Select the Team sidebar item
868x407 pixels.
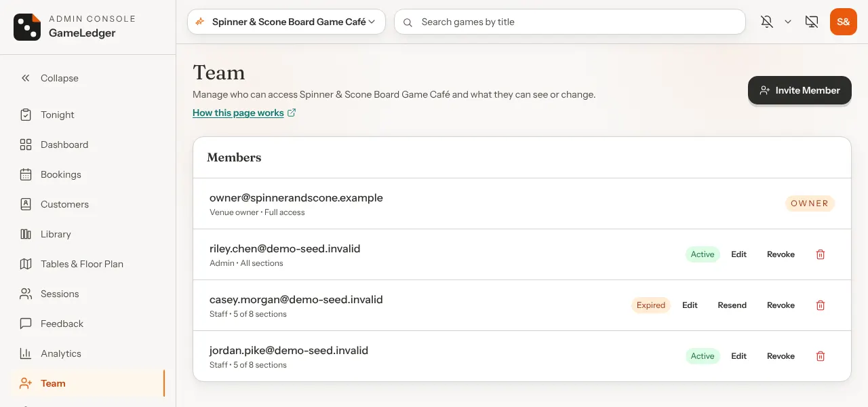(x=88, y=383)
